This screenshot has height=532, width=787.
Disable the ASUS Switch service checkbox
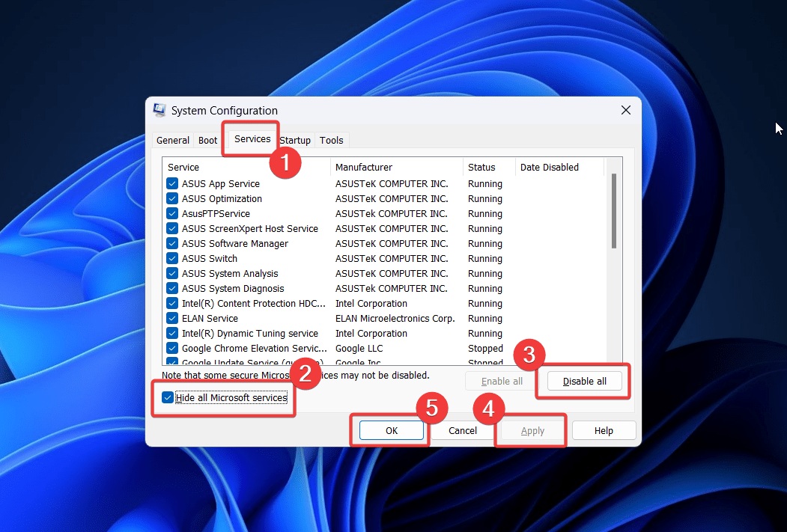[x=172, y=259]
